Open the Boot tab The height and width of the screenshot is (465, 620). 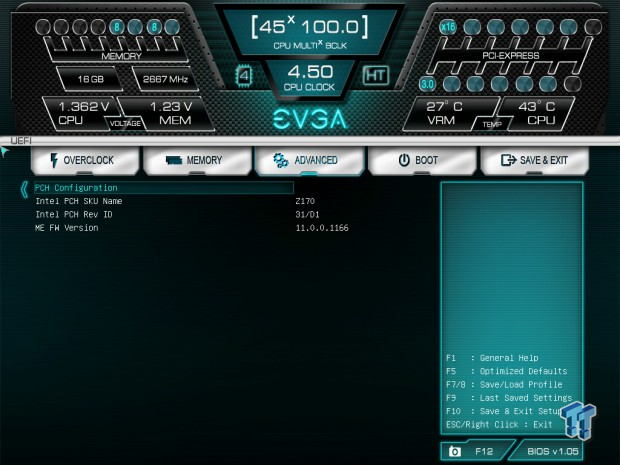tap(422, 160)
